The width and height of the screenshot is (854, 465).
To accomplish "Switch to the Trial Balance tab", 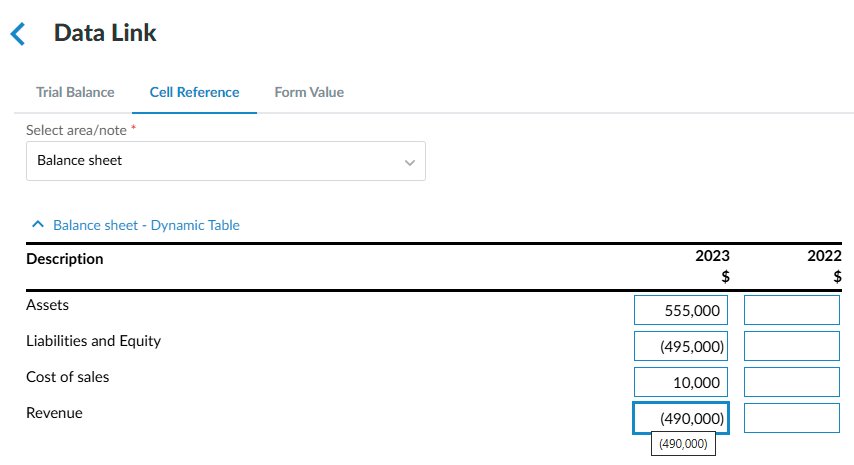I will (x=75, y=92).
